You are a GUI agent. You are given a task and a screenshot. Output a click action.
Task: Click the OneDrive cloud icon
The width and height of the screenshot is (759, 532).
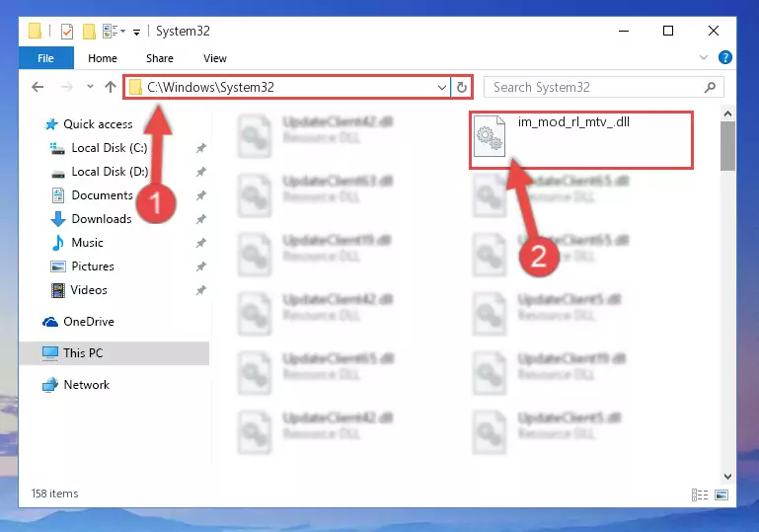(50, 322)
